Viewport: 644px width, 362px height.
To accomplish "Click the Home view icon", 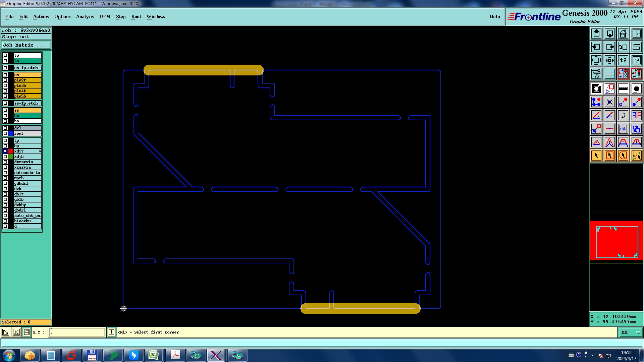I will pos(623,34).
